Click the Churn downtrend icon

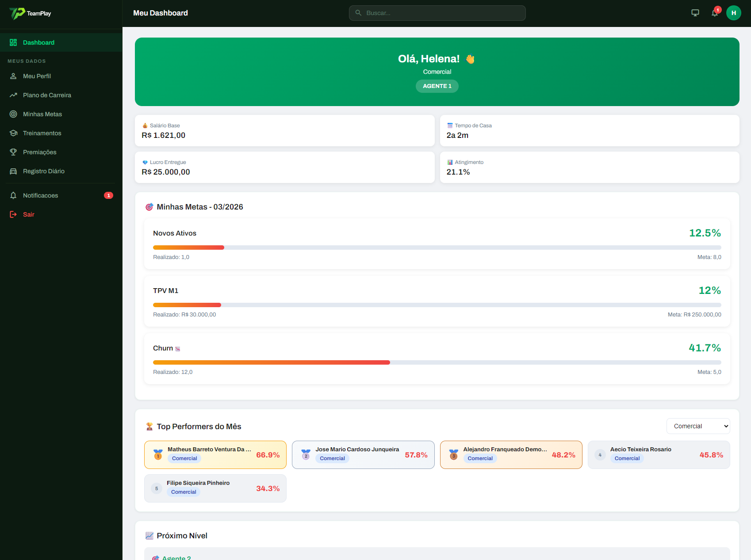[x=178, y=349]
